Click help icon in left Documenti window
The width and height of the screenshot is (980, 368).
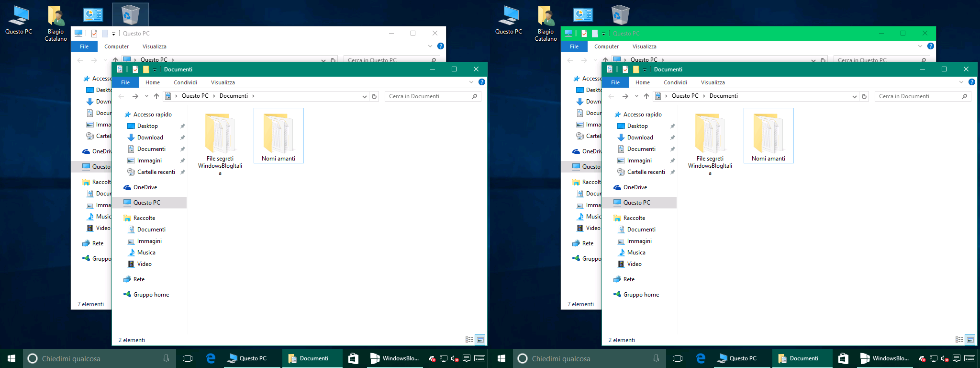coord(482,82)
